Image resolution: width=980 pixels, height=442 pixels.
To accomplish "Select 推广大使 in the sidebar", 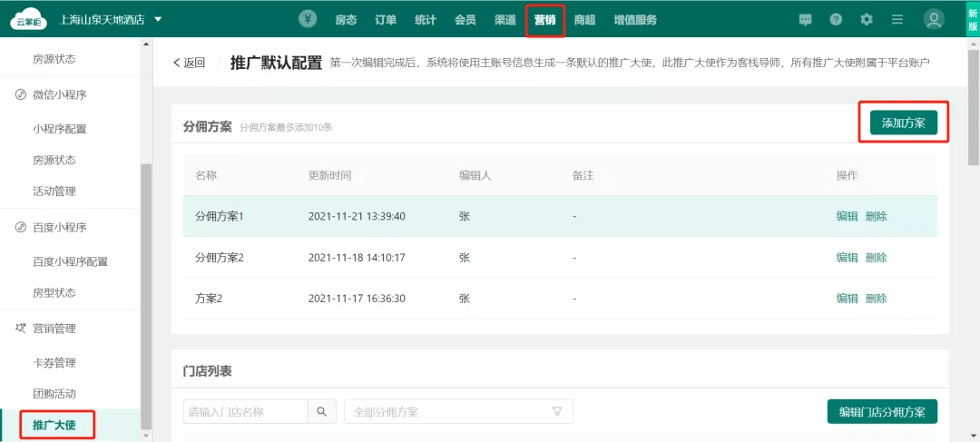I will pos(54,425).
